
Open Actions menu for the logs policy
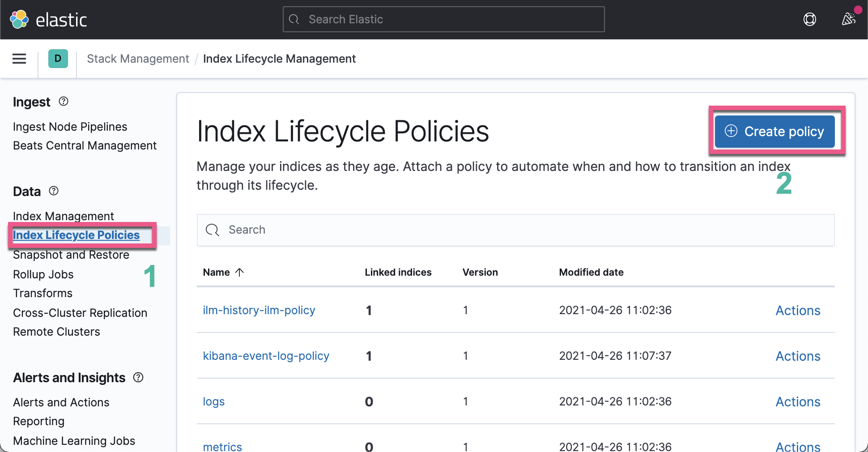pos(798,401)
